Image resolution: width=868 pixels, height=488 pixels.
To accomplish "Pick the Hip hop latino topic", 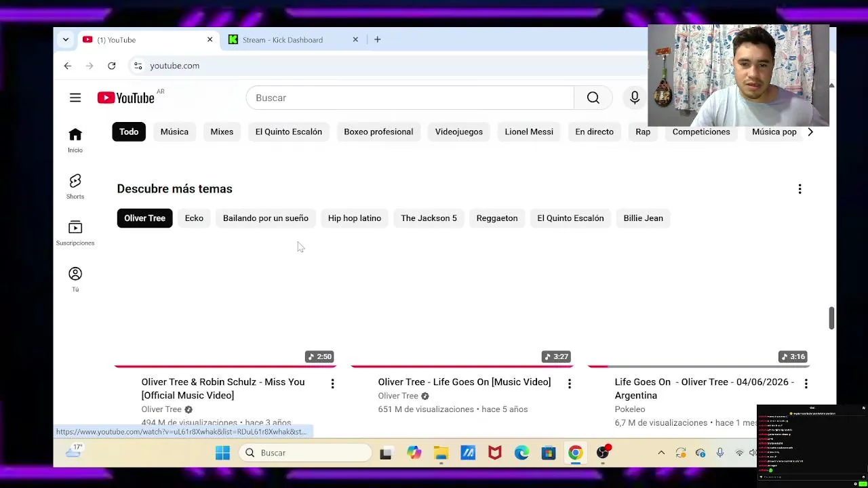I will point(355,218).
